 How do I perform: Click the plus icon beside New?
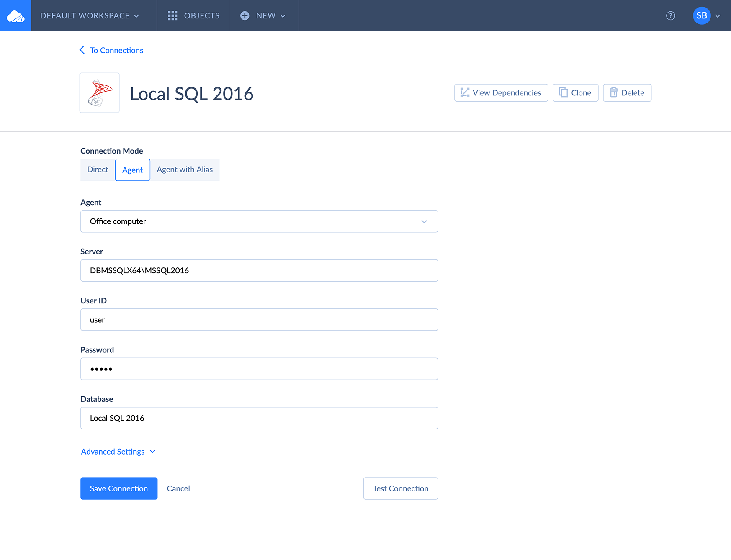245,16
